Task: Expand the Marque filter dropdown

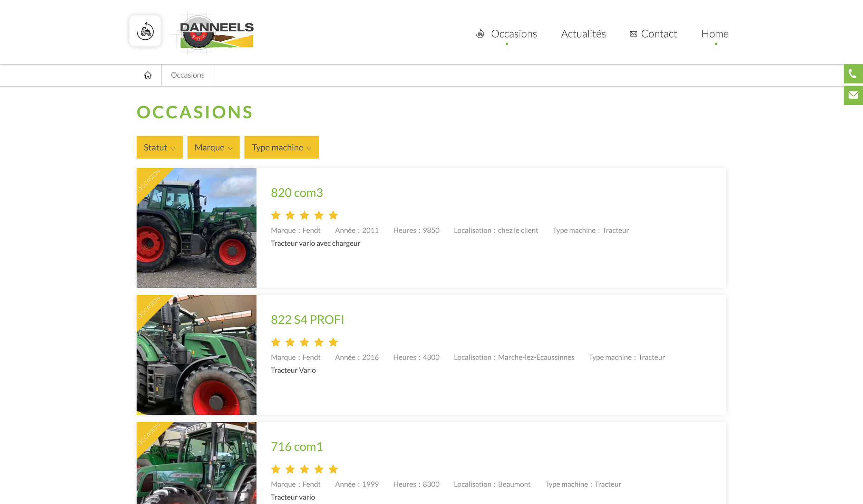Action: [x=213, y=148]
